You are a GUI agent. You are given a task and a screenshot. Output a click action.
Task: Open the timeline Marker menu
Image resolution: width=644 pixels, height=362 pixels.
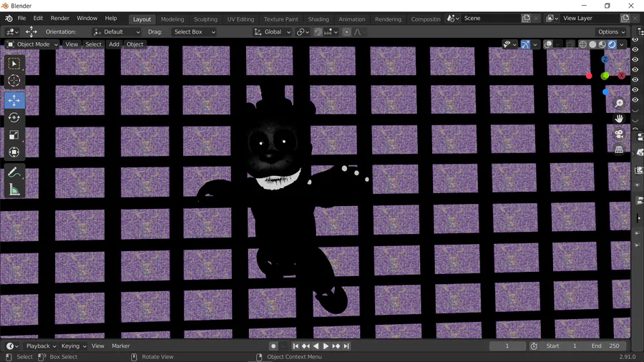[x=121, y=346]
